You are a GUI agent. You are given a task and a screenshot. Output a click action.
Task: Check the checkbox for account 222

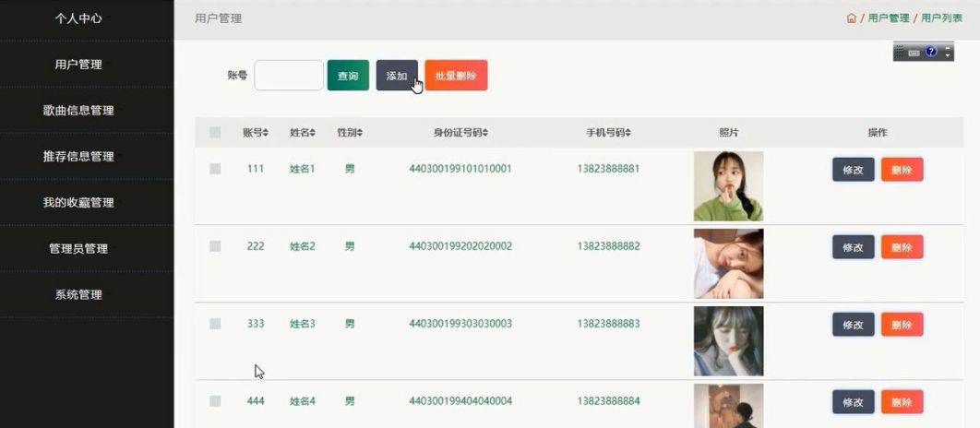click(215, 246)
